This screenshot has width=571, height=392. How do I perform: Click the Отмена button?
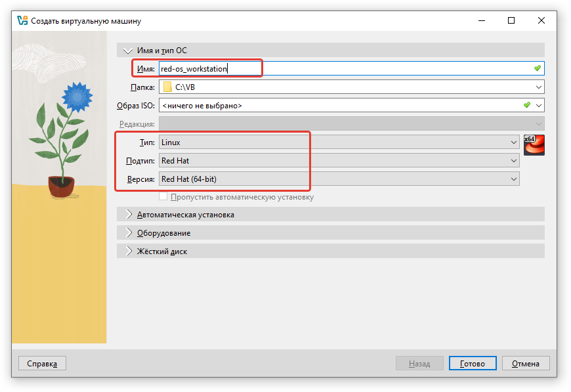coord(526,363)
